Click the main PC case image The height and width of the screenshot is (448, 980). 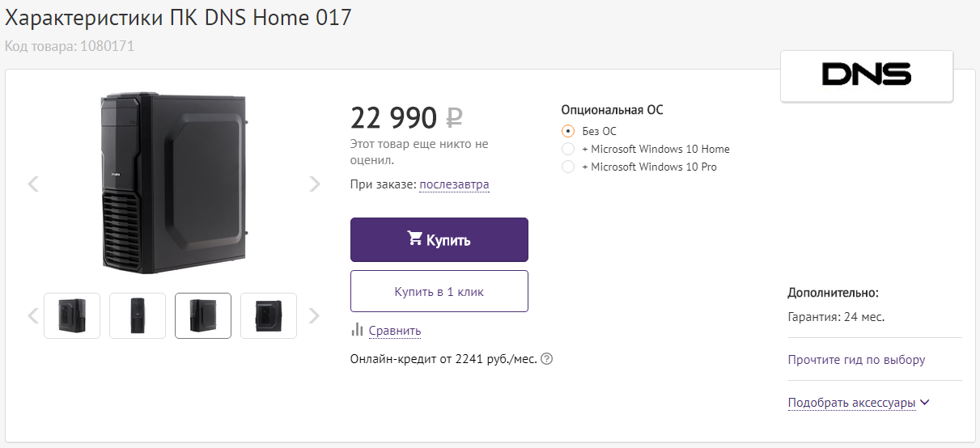click(173, 184)
